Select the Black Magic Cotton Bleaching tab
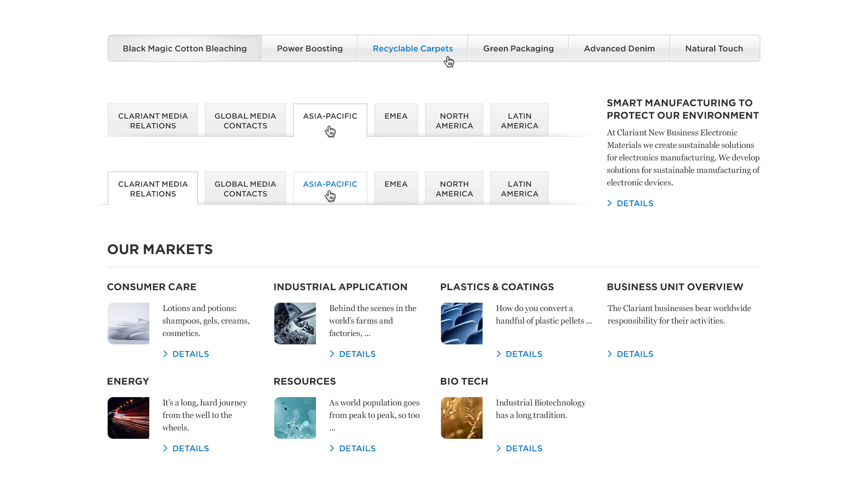 coord(185,48)
